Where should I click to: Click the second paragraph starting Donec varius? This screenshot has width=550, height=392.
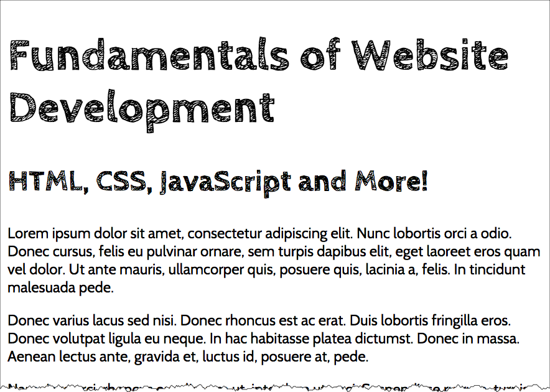coord(261,338)
